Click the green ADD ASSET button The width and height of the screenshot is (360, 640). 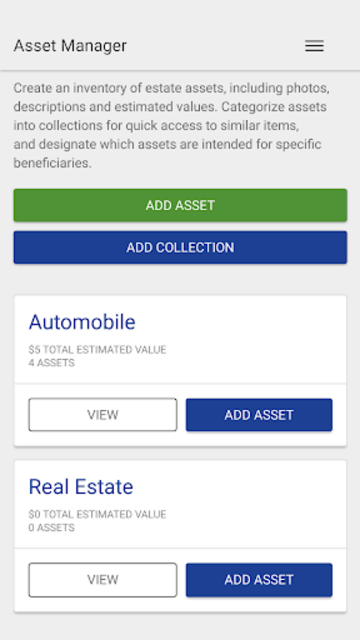(x=180, y=205)
